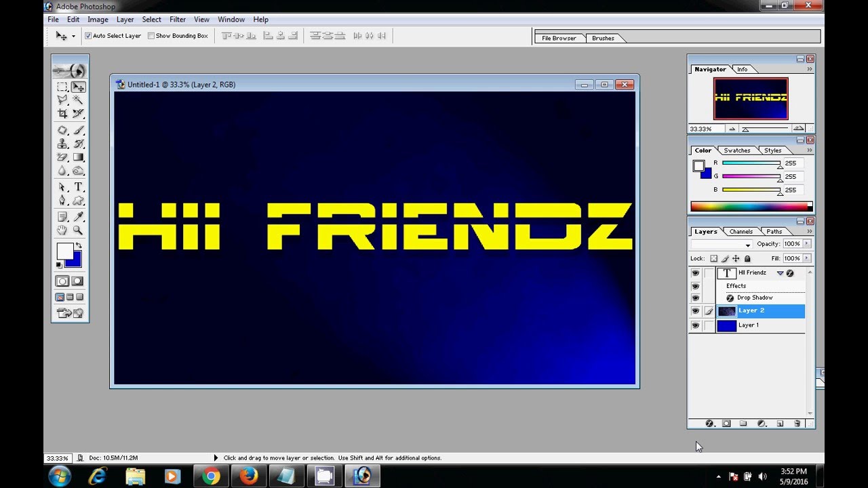Switch to the Paths tab
This screenshot has width=868, height=488.
coord(774,232)
